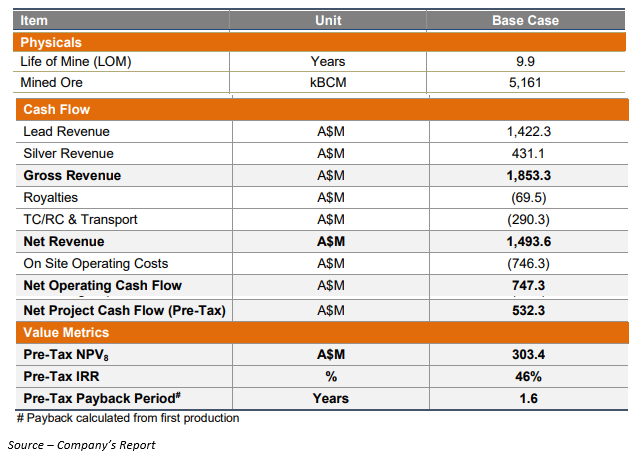This screenshot has width=629, height=457.
Task: Select the TC/RC & Transport row label
Action: [x=80, y=220]
